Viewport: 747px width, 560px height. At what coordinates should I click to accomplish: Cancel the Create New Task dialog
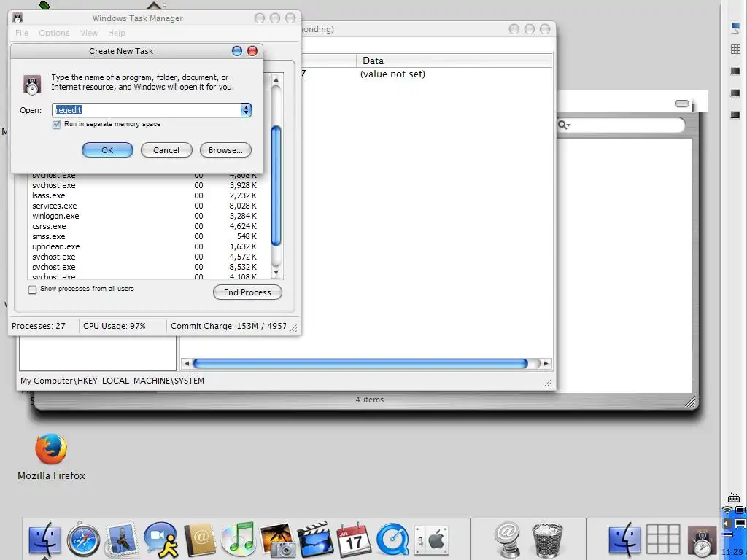click(x=166, y=150)
